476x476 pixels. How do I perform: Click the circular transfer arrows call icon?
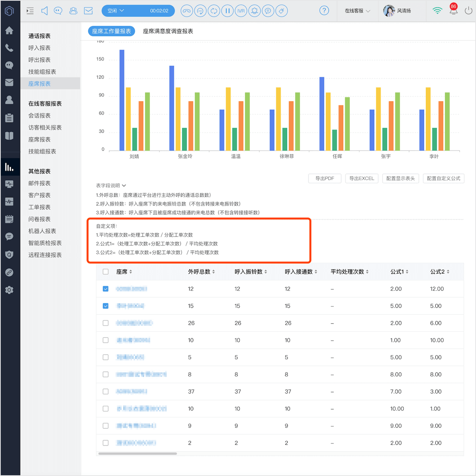(214, 11)
